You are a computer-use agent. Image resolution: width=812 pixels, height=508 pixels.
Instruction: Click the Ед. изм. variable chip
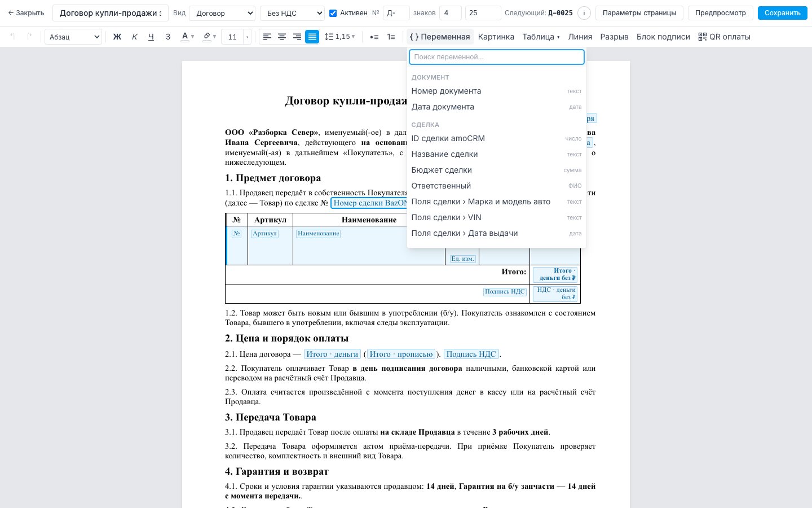coord(462,259)
